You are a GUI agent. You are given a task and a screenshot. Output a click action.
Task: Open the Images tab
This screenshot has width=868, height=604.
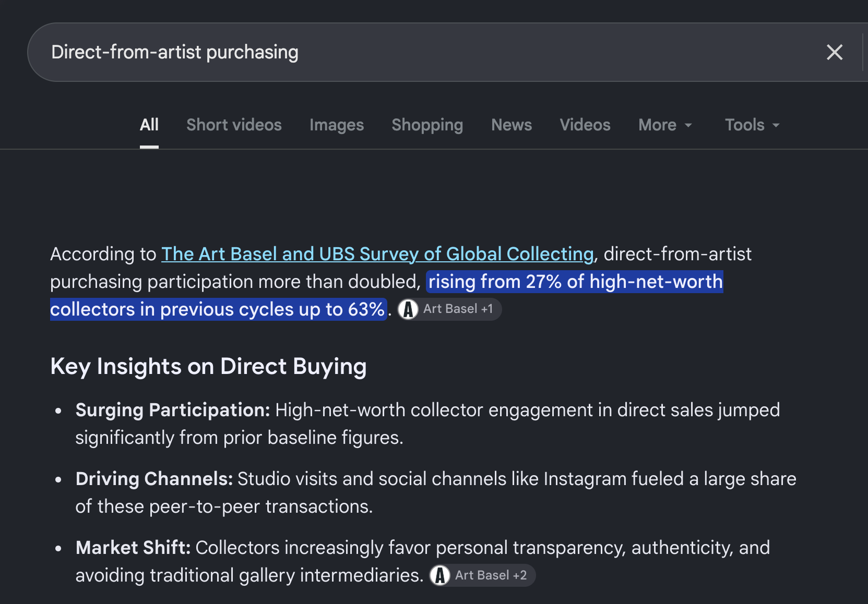[337, 125]
